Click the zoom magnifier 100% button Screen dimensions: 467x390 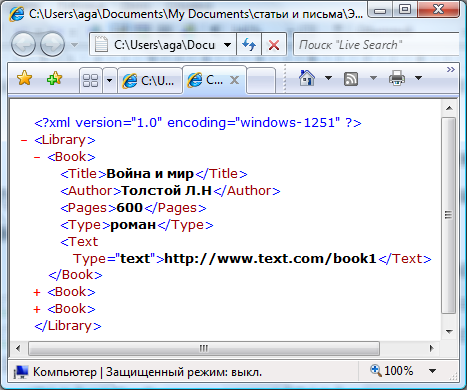click(391, 370)
